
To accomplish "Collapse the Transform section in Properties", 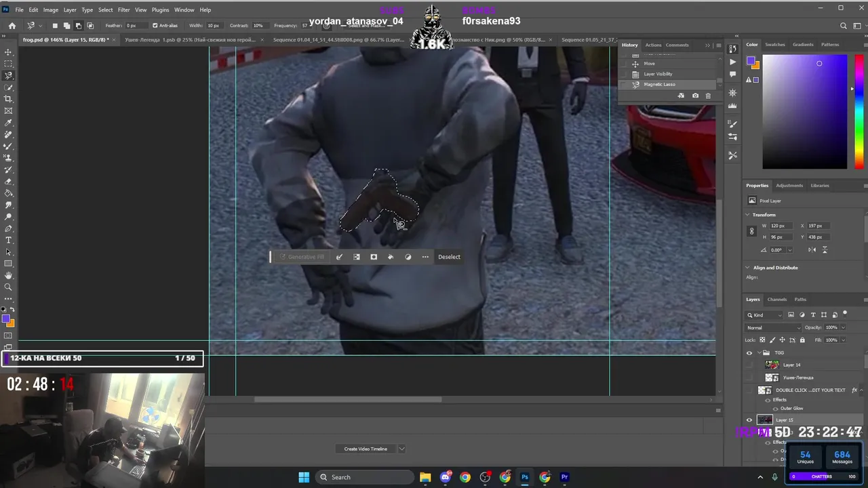I will point(748,215).
